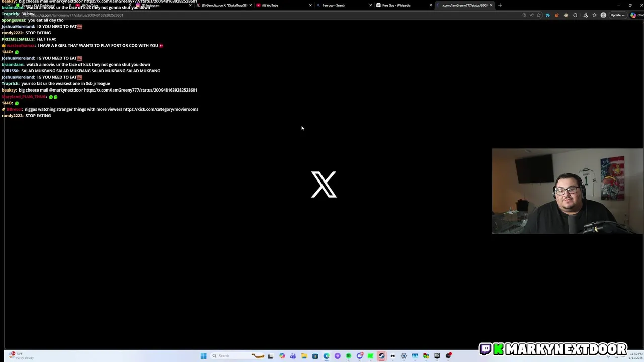
Task: Open Microsoft Teams from the taskbar
Action: (293, 356)
